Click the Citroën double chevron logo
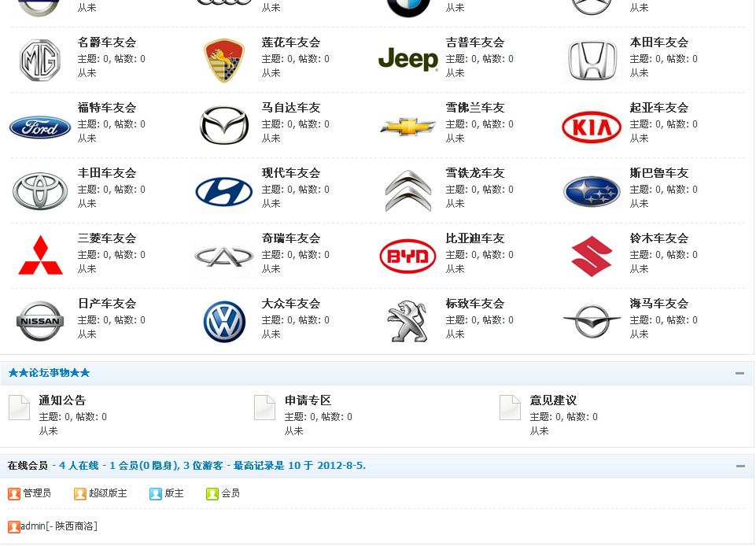The height and width of the screenshot is (546, 756). point(408,191)
